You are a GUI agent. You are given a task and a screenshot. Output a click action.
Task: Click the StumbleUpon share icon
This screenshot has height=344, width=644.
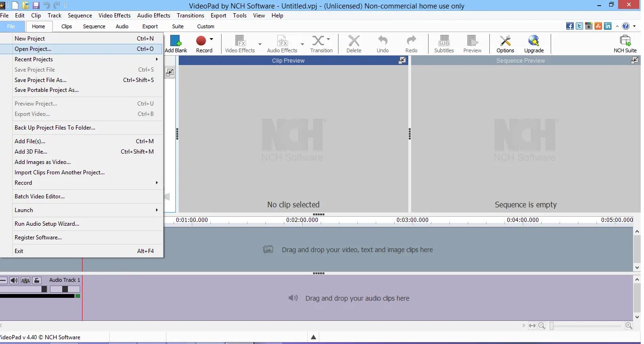tap(598, 26)
